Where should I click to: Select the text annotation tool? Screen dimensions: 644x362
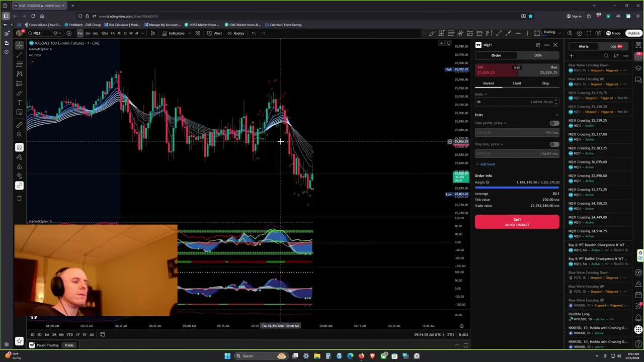19,103
